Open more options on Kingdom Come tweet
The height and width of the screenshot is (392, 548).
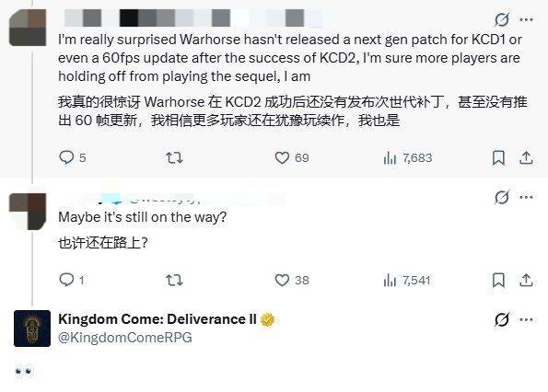[x=526, y=319]
